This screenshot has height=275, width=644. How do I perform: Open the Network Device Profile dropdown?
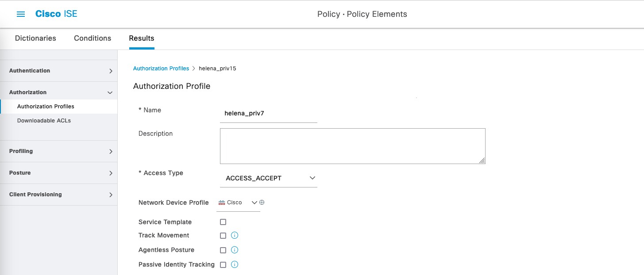pos(238,202)
